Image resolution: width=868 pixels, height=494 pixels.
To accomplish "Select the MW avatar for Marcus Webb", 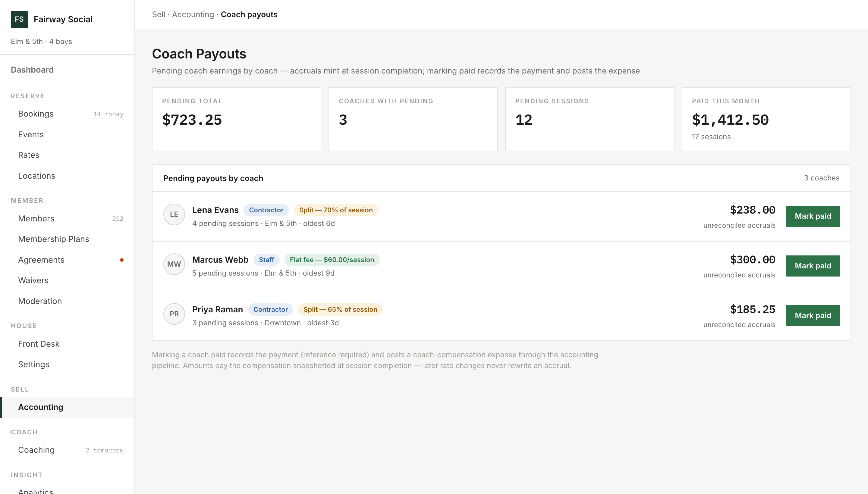I will [x=174, y=264].
